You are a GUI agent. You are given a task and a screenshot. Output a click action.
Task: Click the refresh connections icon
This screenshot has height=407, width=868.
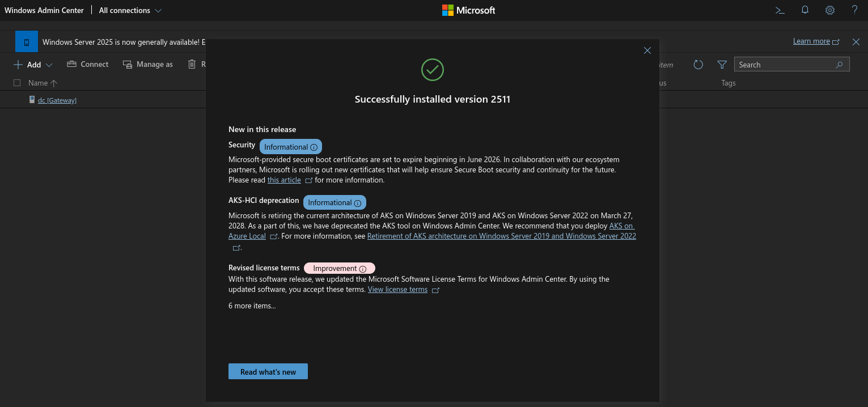click(698, 65)
